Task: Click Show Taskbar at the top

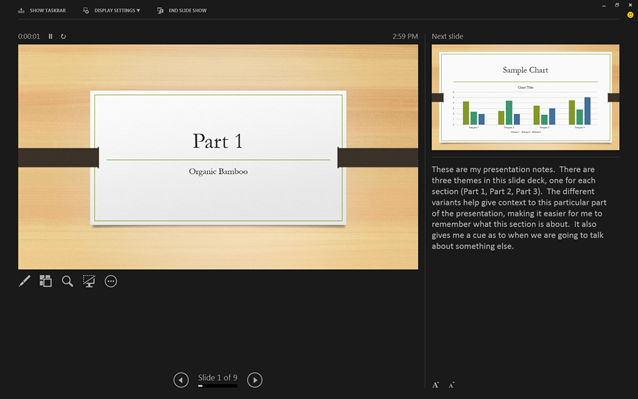Action: coord(42,11)
